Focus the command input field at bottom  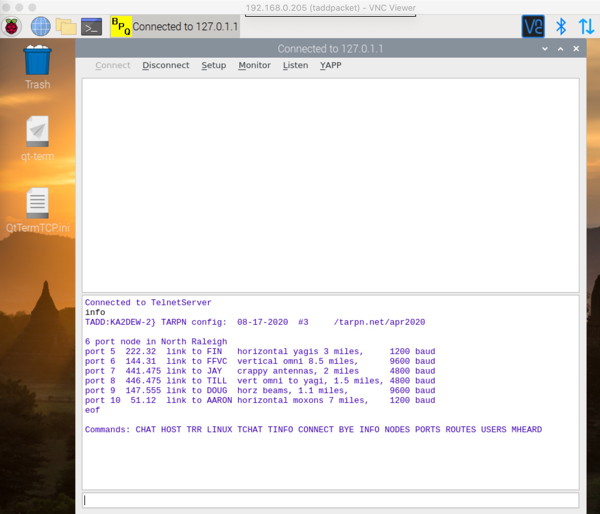coord(331,500)
